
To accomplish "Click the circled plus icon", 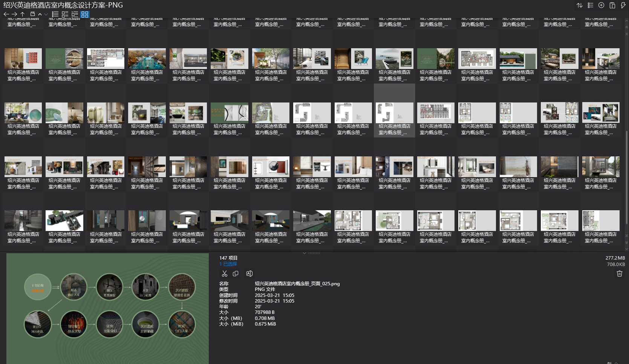I will coord(601,5).
